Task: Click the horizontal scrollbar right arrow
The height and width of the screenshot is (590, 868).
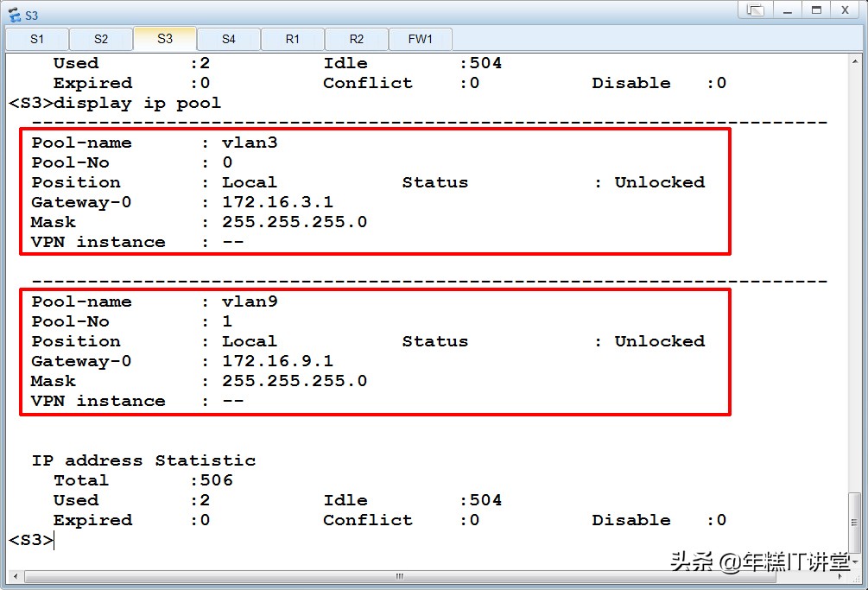Action: (x=840, y=576)
